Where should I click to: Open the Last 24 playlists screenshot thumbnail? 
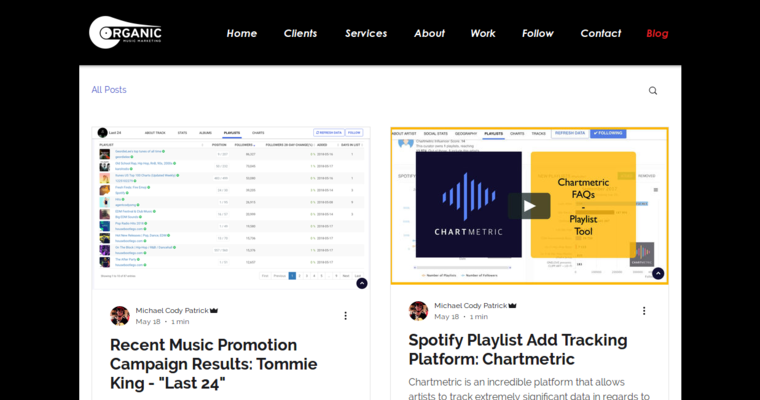pos(231,208)
